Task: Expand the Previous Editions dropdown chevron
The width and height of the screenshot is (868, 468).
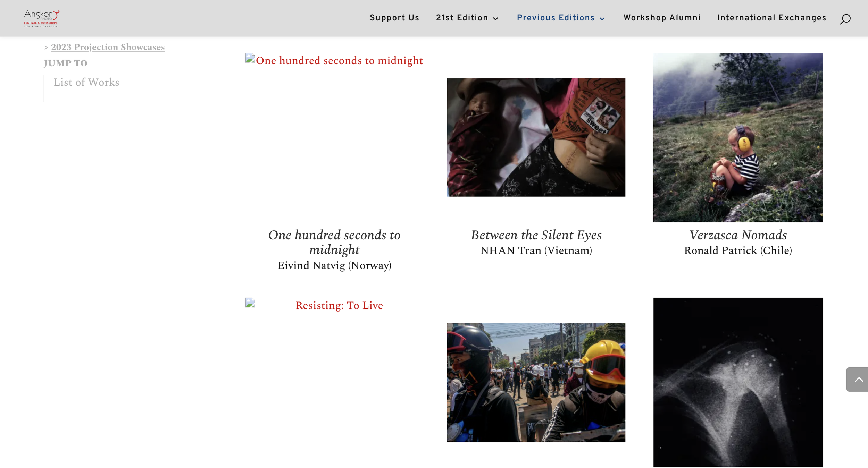Action: (602, 19)
